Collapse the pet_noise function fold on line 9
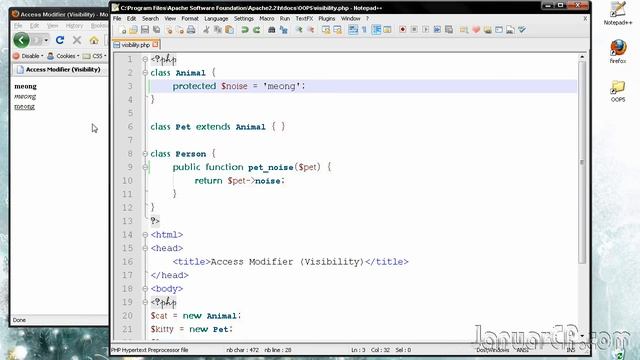 pos(145,167)
